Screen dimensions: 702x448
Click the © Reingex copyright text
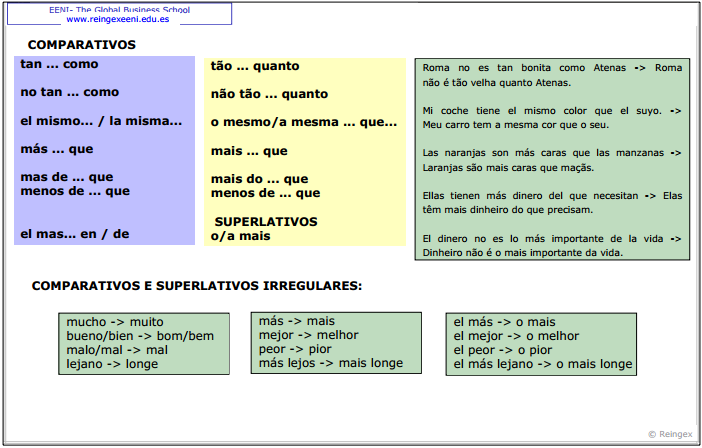click(670, 434)
